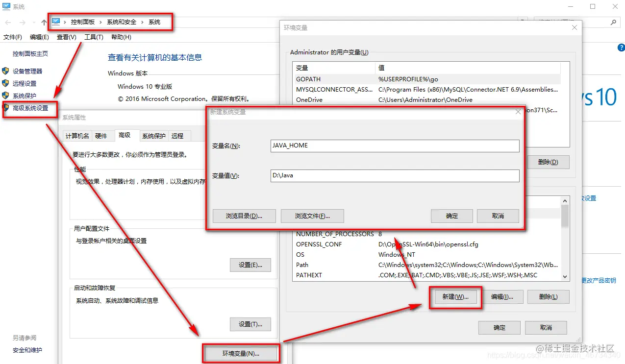Click the 浏览文件(F)... button

312,216
